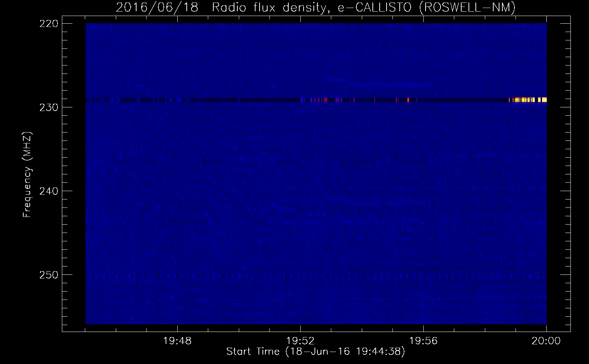Click the 240 frequency tick label
Image resolution: width=589 pixels, height=364 pixels.
point(48,191)
